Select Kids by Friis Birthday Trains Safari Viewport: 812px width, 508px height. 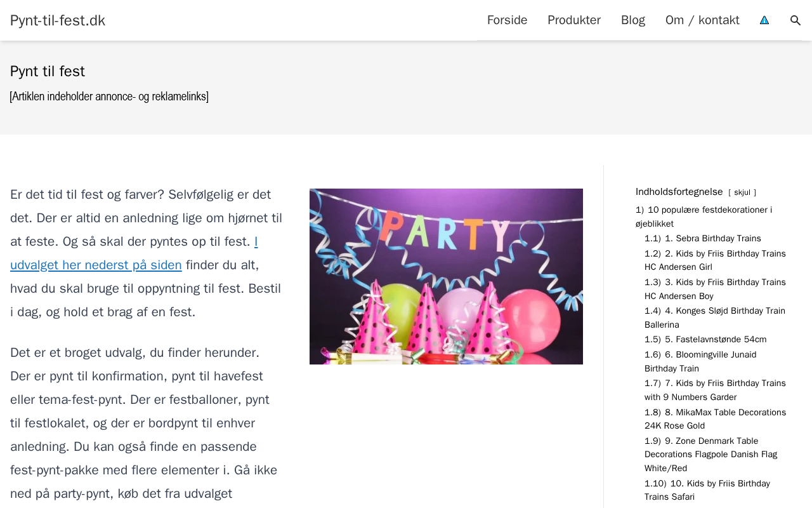click(707, 490)
